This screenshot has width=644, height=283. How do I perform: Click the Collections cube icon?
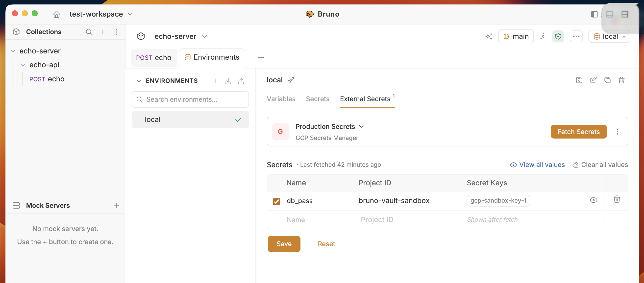(x=16, y=32)
